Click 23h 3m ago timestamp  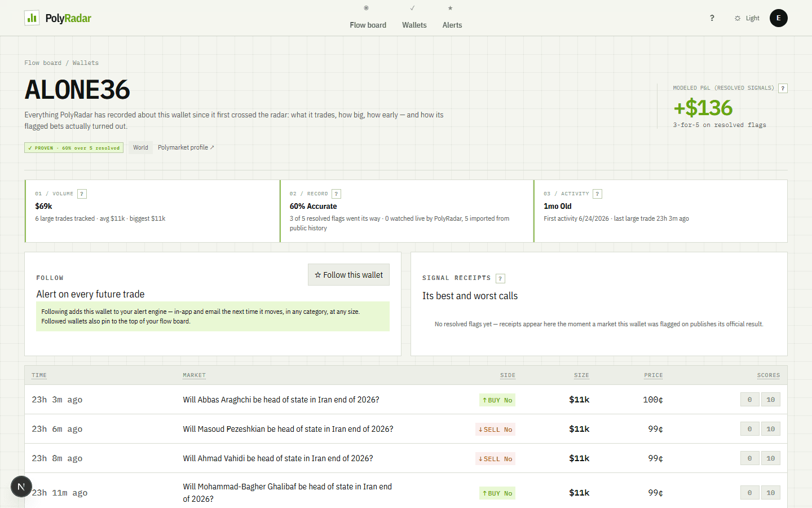[57, 400]
